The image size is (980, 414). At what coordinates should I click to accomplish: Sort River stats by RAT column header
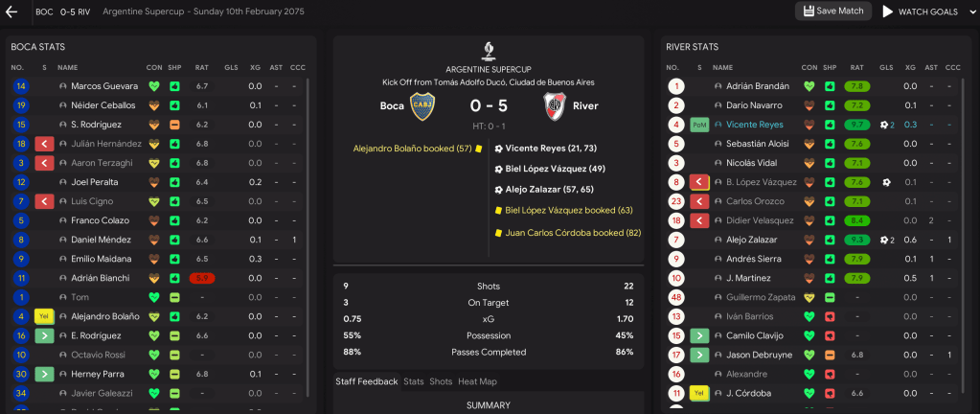(x=857, y=67)
